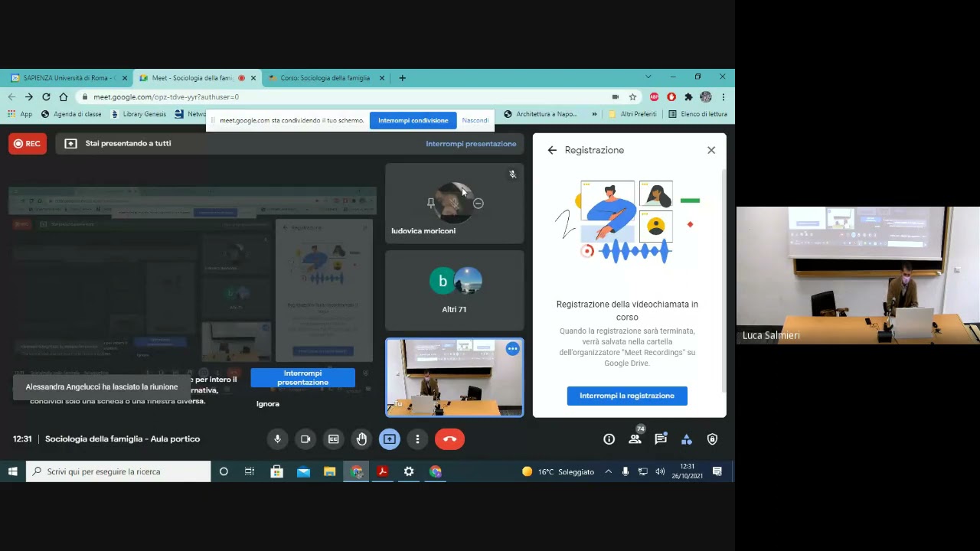This screenshot has height=551, width=980.
Task: Bookmark this page with the star icon
Action: [x=632, y=97]
